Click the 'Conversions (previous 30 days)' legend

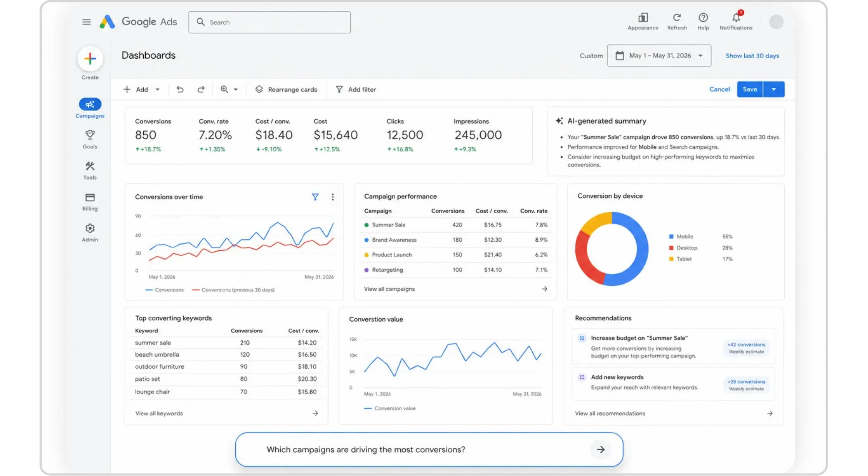[233, 290]
